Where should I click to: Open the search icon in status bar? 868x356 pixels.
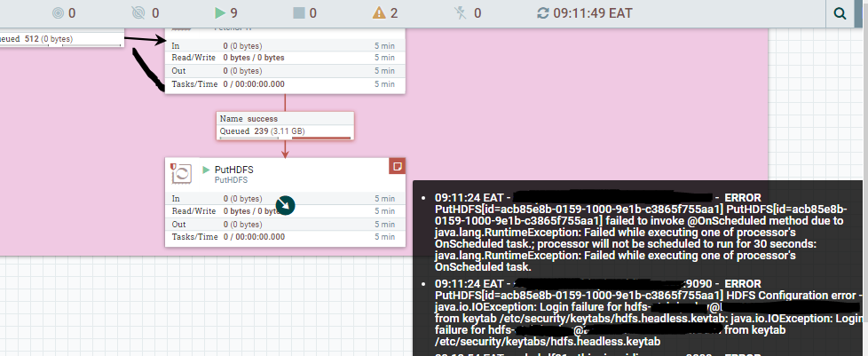840,13
